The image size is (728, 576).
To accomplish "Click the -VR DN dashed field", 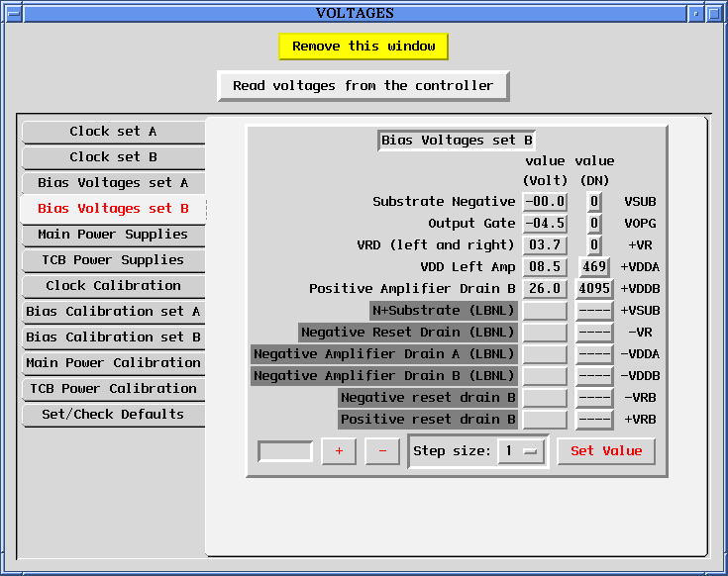I will point(594,333).
